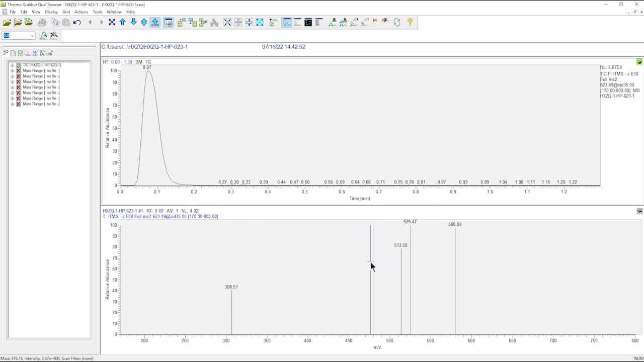
Task: Expand the TIC [HXZQ-1-HP-623-1] tree node
Action: [12, 65]
